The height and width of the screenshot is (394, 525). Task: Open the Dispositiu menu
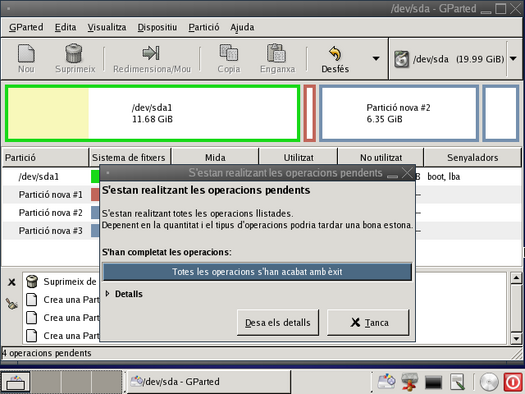click(x=157, y=27)
